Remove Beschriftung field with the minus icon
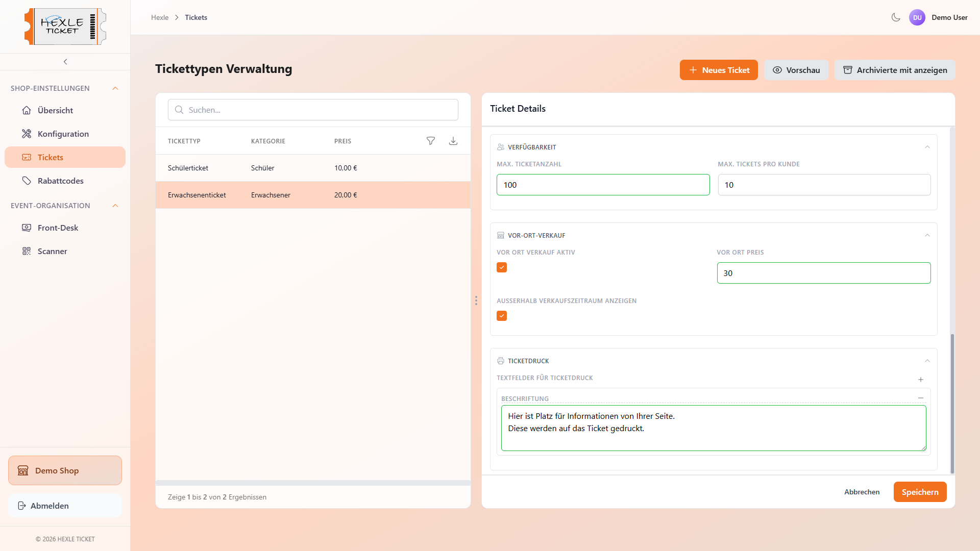The width and height of the screenshot is (980, 551). 921,398
